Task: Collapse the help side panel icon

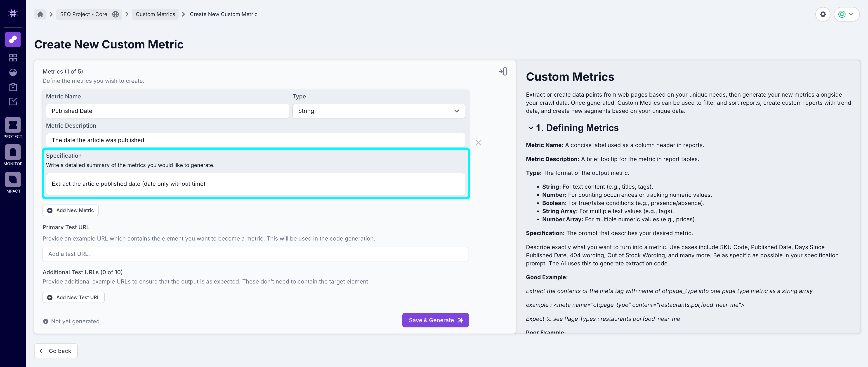Action: coord(502,71)
